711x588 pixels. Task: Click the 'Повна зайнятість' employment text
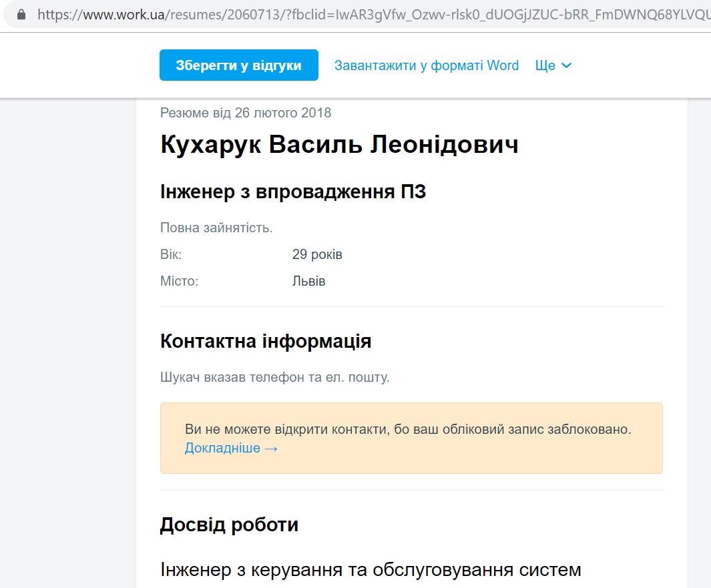pos(216,228)
